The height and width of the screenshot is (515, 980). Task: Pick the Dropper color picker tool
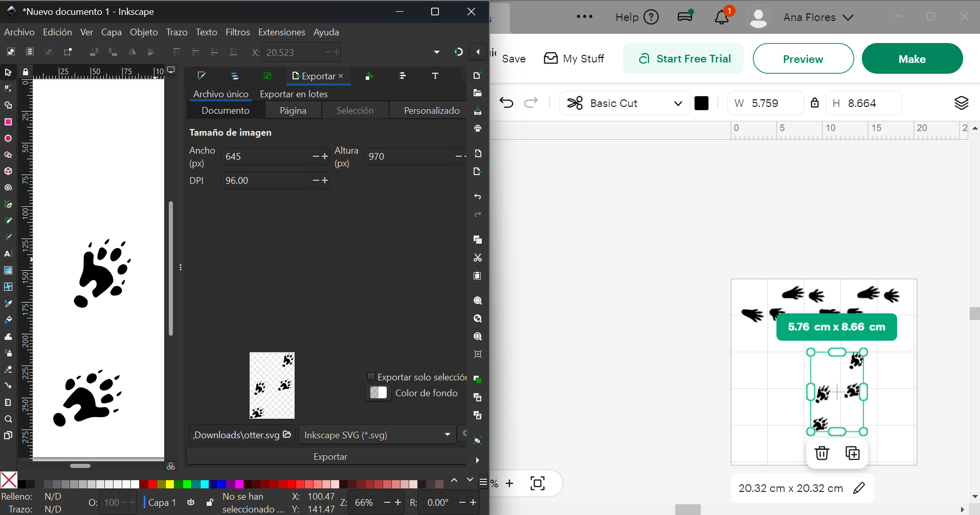click(8, 304)
